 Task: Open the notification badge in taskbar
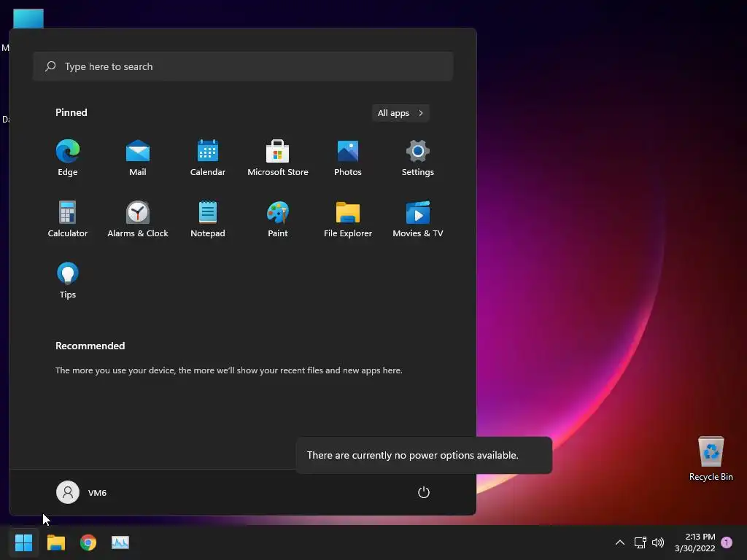point(727,542)
